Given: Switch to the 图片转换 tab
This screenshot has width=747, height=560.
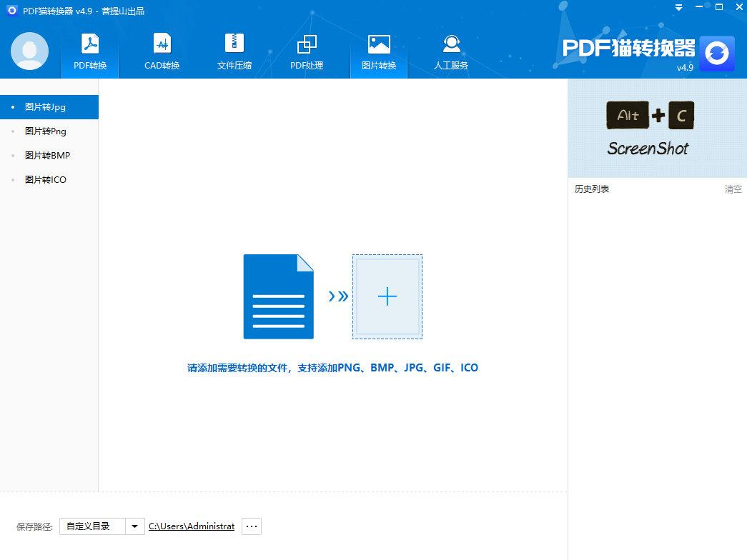Looking at the screenshot, I should pos(378,51).
